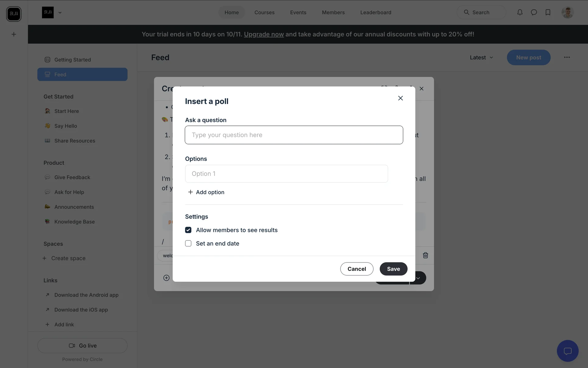Focus the poll question input field
Image resolution: width=588 pixels, height=368 pixels.
(294, 135)
